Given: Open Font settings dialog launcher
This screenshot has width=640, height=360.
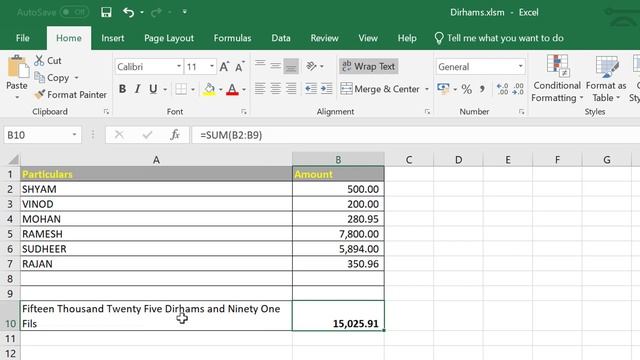Looking at the screenshot, I should tap(244, 111).
